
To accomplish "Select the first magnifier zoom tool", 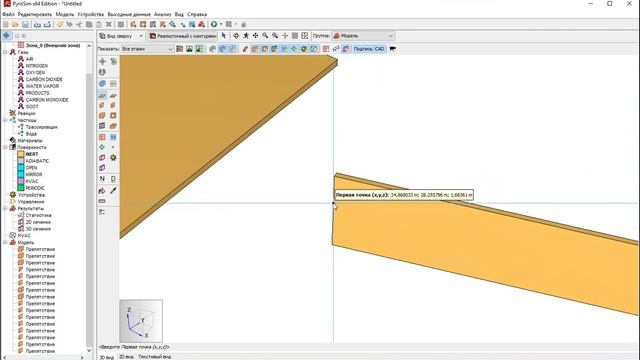I will [265, 36].
